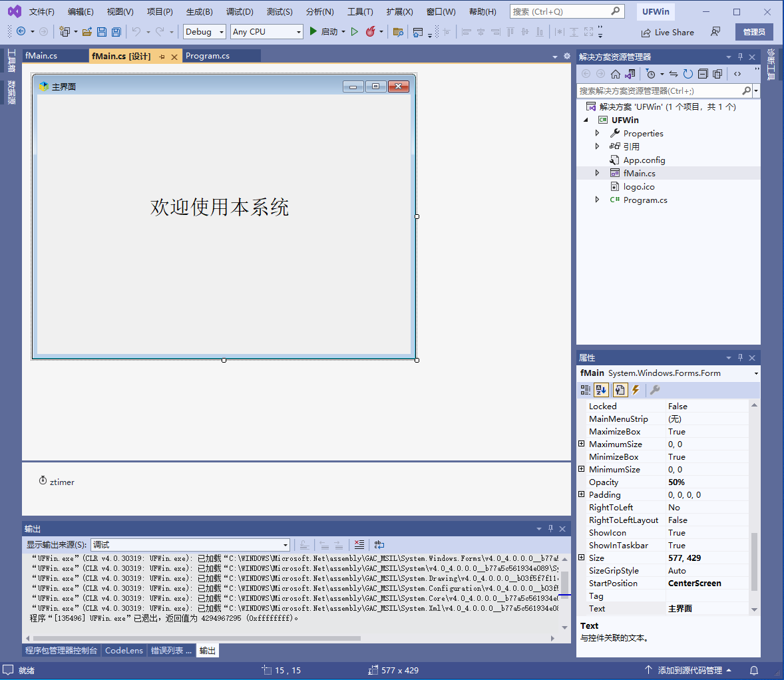Start without debugging using the outlined play icon

pos(355,31)
